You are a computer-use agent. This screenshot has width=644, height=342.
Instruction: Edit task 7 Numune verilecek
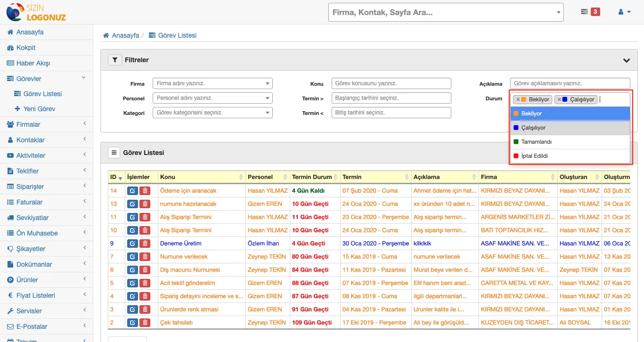(132, 257)
